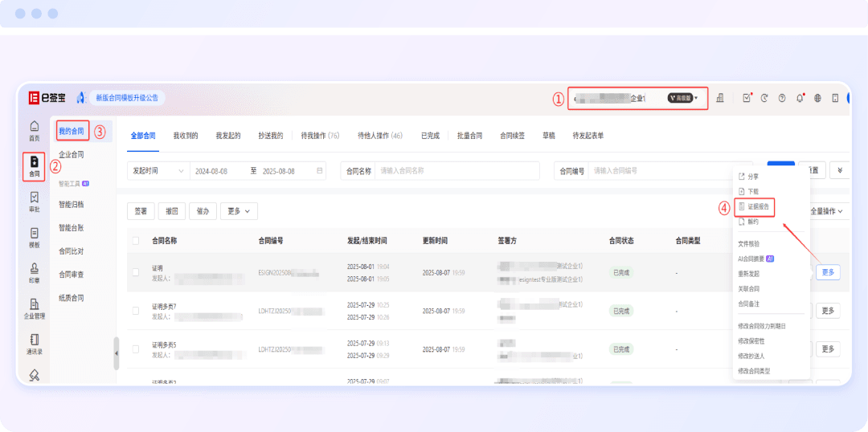Click the 催办 button
868x432 pixels.
[203, 210]
